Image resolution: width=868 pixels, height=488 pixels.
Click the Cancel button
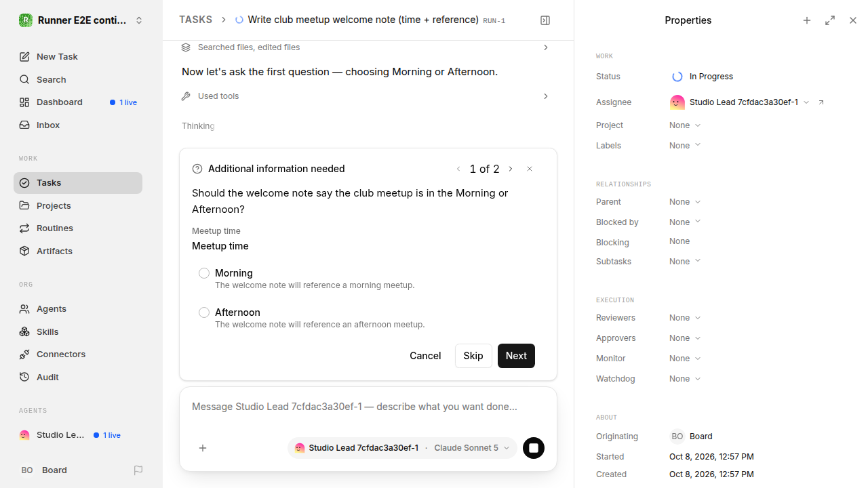tap(425, 356)
